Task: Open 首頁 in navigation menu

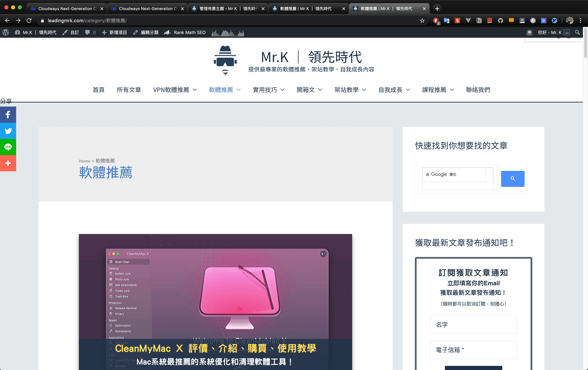Action: pos(99,90)
